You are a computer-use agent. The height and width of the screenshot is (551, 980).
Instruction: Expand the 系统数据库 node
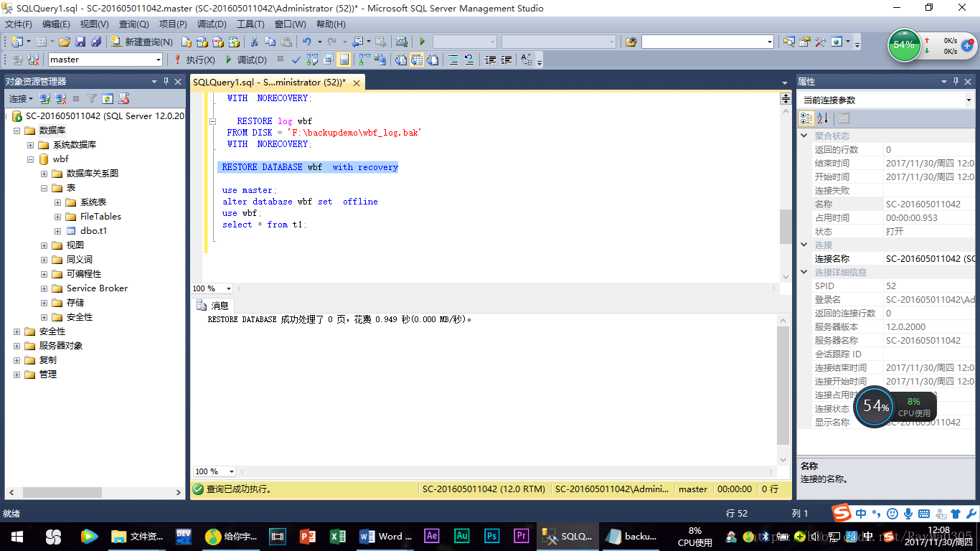[x=30, y=145]
